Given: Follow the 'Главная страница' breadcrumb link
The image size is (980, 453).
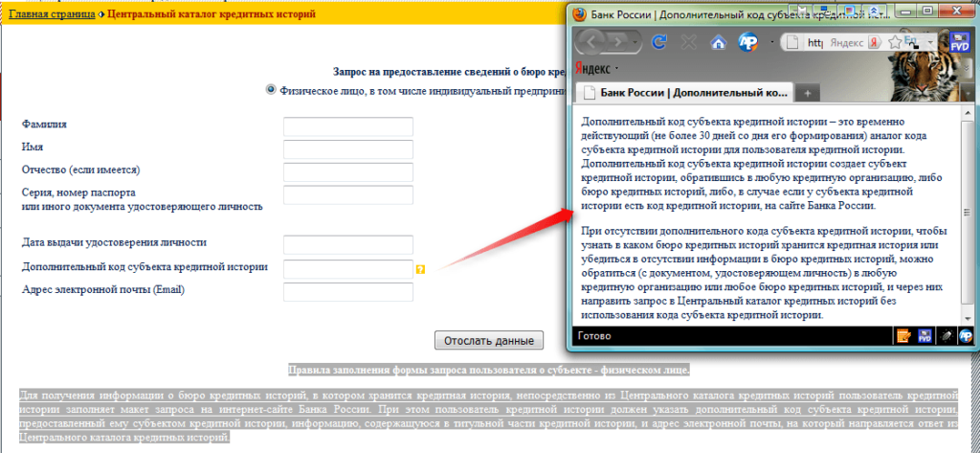Looking at the screenshot, I should 52,15.
